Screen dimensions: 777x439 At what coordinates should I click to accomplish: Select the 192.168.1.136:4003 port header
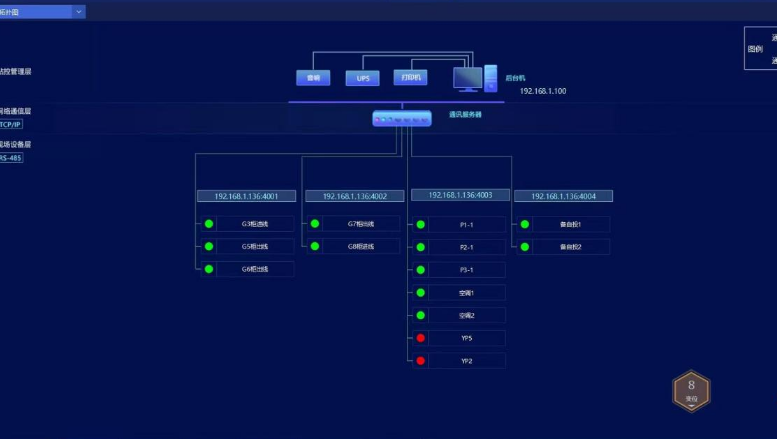460,195
